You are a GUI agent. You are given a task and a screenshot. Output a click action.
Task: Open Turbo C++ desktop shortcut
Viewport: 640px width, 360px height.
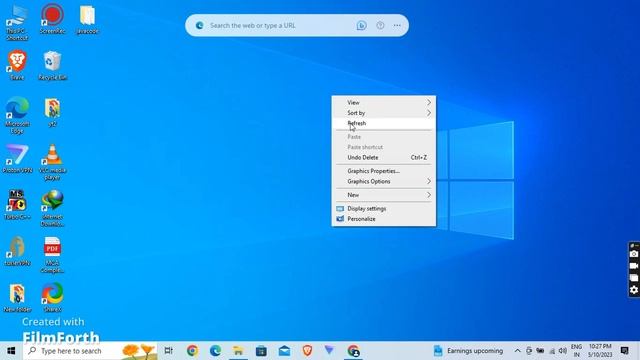(x=17, y=205)
